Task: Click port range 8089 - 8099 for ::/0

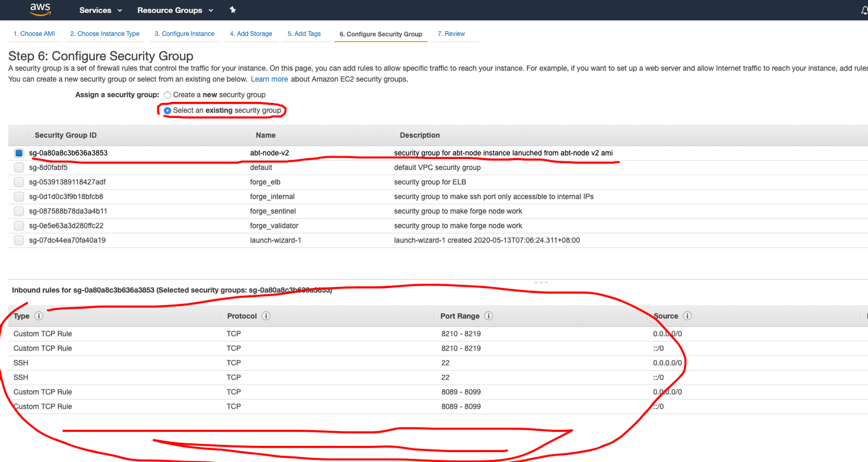Action: point(461,406)
